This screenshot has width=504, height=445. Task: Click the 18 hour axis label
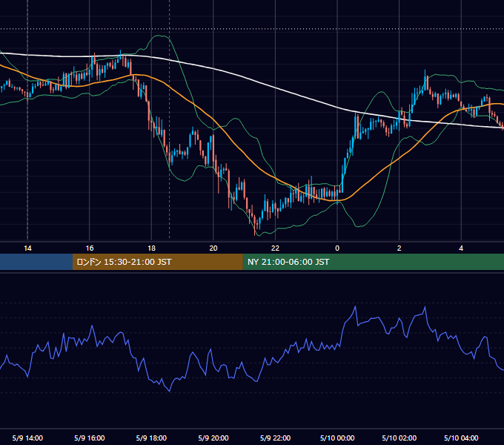[151, 248]
